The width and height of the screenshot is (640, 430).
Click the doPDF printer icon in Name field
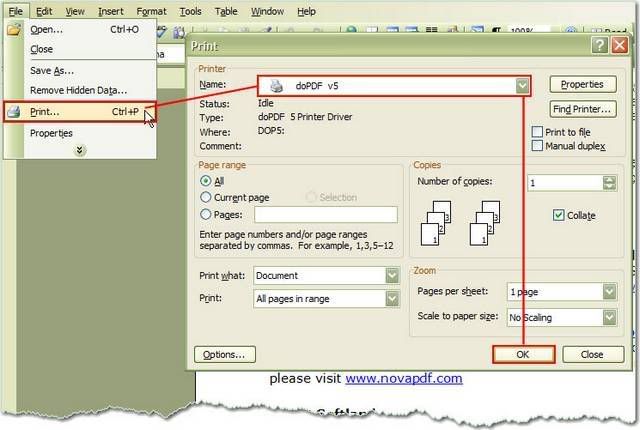click(x=277, y=86)
